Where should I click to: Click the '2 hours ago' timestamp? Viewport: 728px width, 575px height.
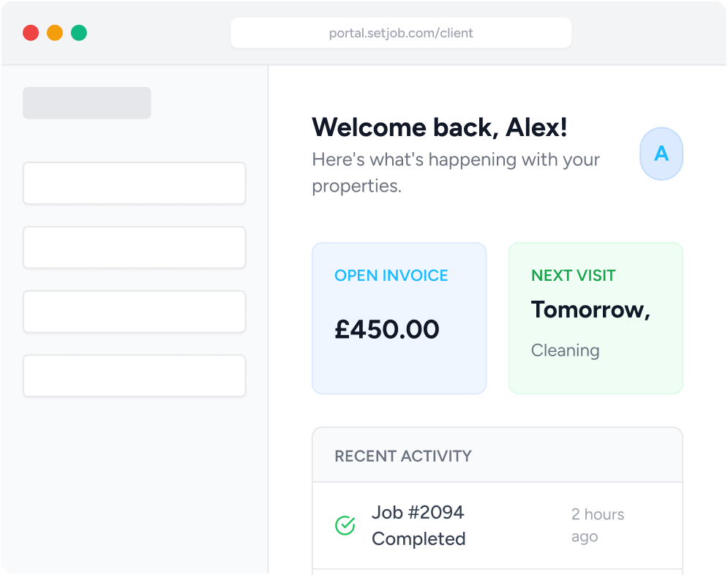(597, 525)
